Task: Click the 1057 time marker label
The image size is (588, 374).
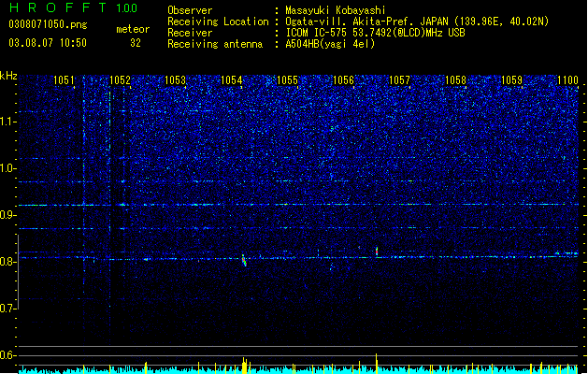Action: pos(399,80)
